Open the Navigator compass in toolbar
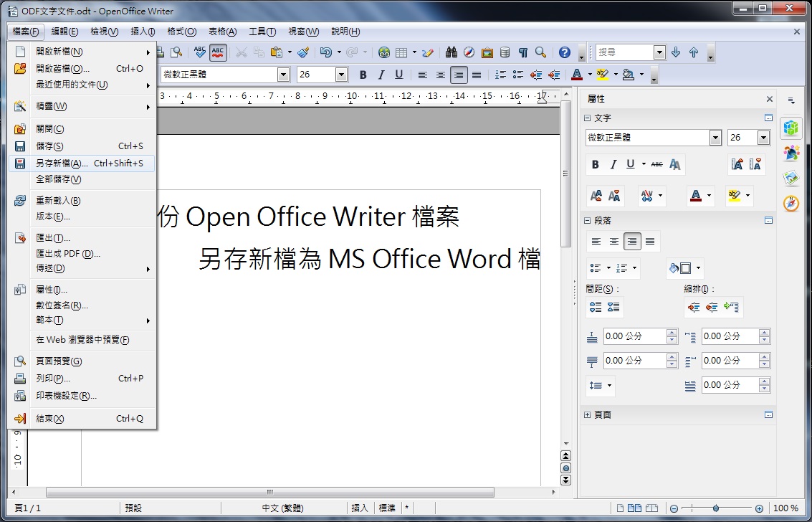The height and width of the screenshot is (522, 812). click(469, 52)
